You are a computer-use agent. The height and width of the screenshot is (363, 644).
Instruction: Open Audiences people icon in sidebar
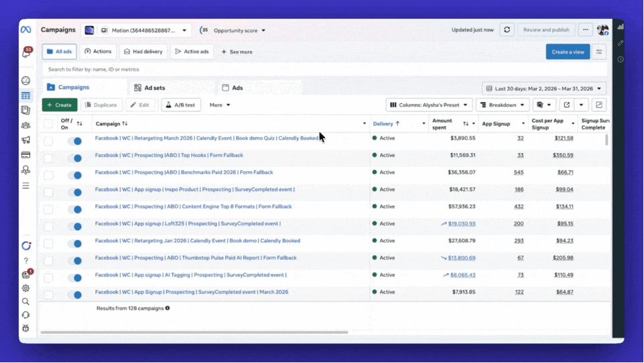(x=26, y=125)
